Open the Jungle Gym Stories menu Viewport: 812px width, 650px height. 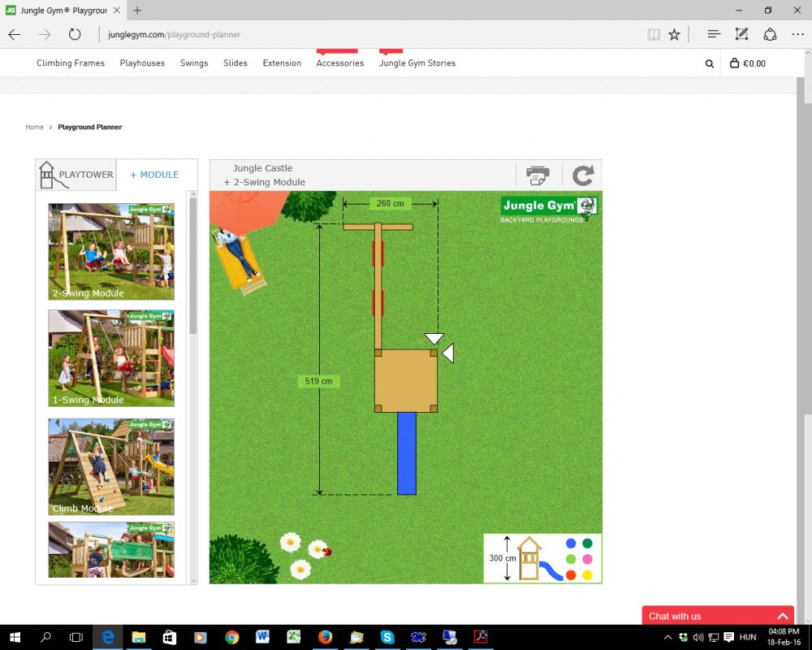pyautogui.click(x=417, y=63)
